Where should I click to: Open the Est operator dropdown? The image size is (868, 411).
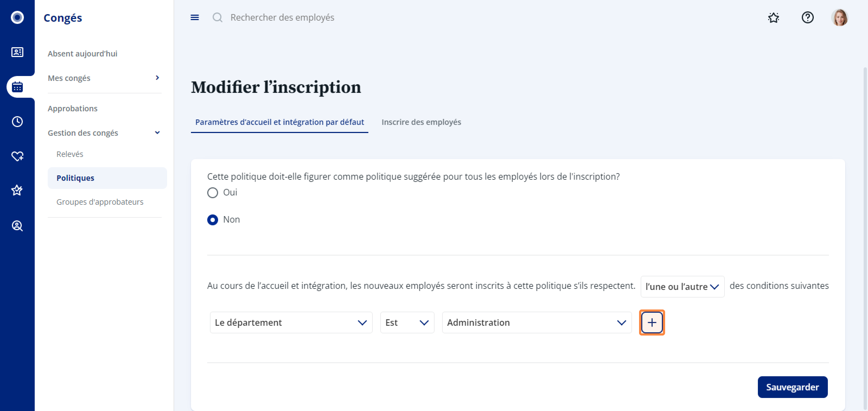point(407,323)
